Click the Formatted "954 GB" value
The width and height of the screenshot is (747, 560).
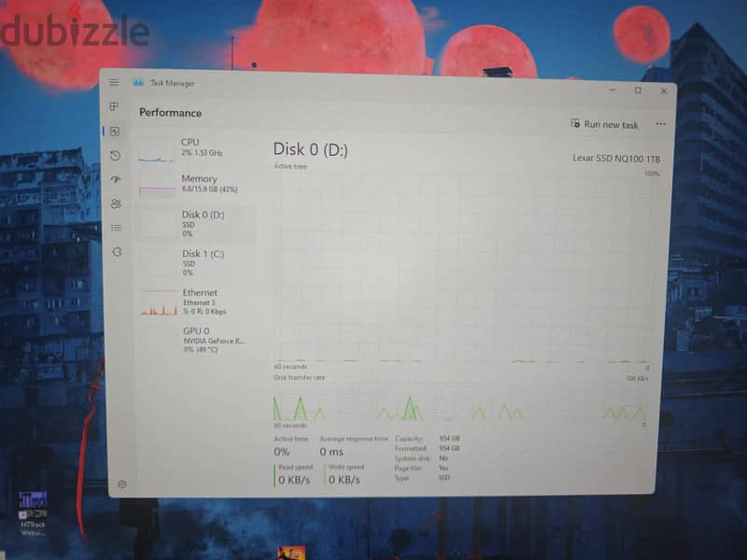[449, 448]
